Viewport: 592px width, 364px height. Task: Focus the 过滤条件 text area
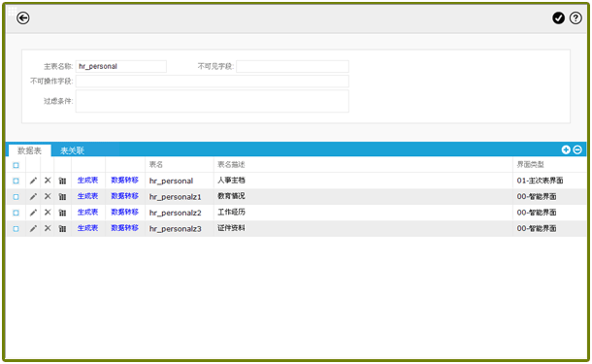coord(213,101)
